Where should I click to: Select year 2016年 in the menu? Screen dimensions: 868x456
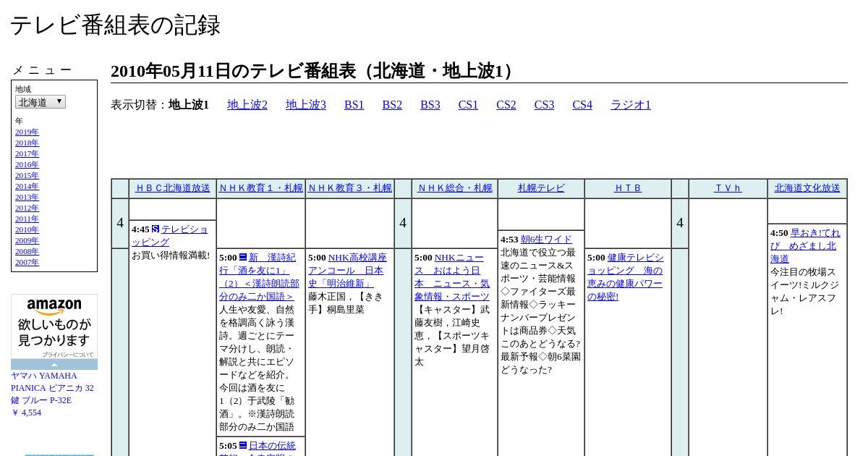click(x=27, y=164)
